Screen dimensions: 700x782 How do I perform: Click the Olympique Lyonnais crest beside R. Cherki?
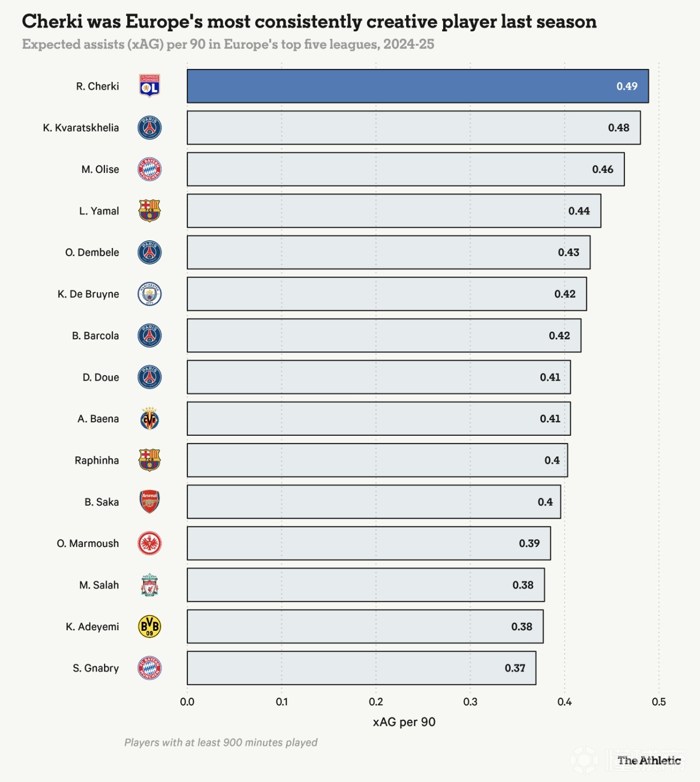point(150,86)
